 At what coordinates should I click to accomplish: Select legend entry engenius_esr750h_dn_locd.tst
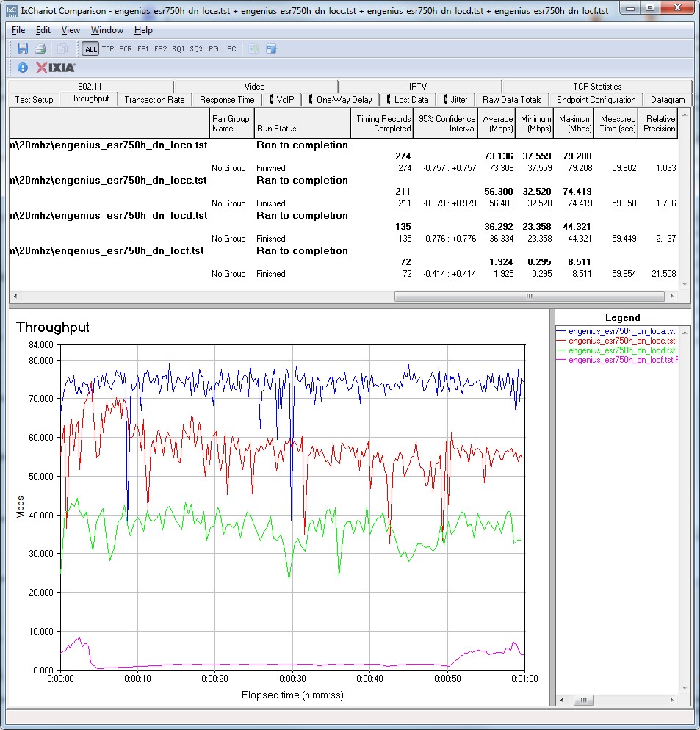tap(617, 350)
